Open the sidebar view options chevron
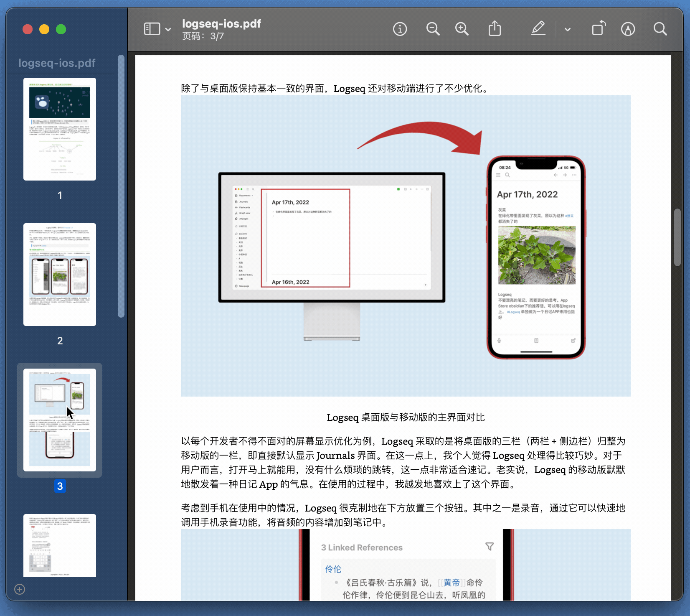 tap(168, 30)
